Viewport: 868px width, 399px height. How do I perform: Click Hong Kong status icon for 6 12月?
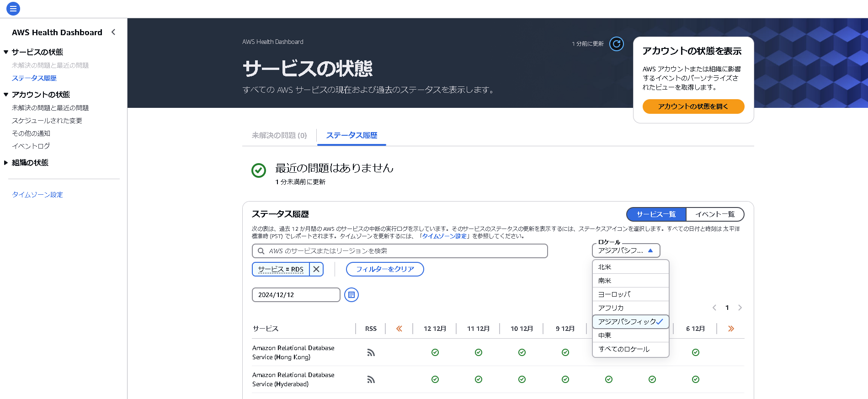(696, 352)
